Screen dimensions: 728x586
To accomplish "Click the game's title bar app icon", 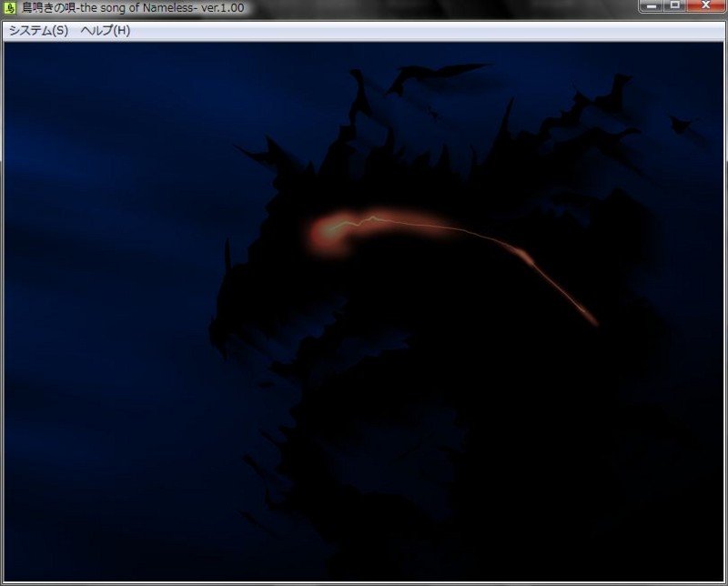I will pyautogui.click(x=11, y=8).
